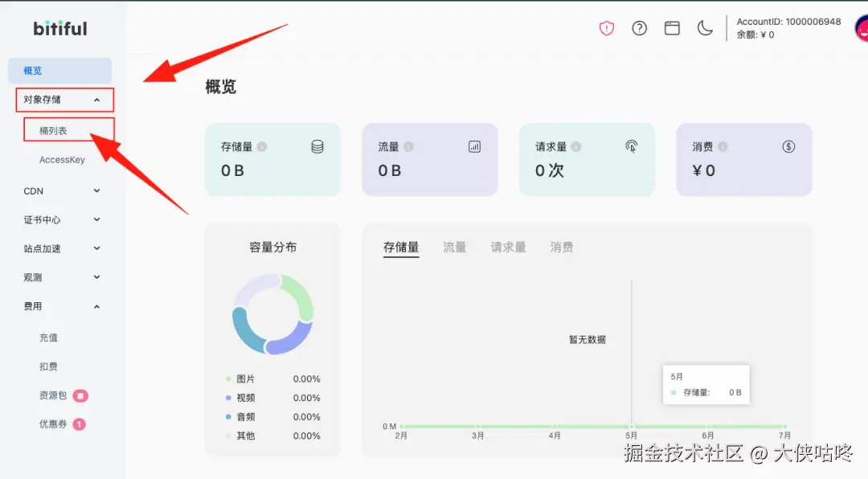Click the 优惠券 badge showing 1
This screenshot has width=868, height=479.
[x=79, y=424]
